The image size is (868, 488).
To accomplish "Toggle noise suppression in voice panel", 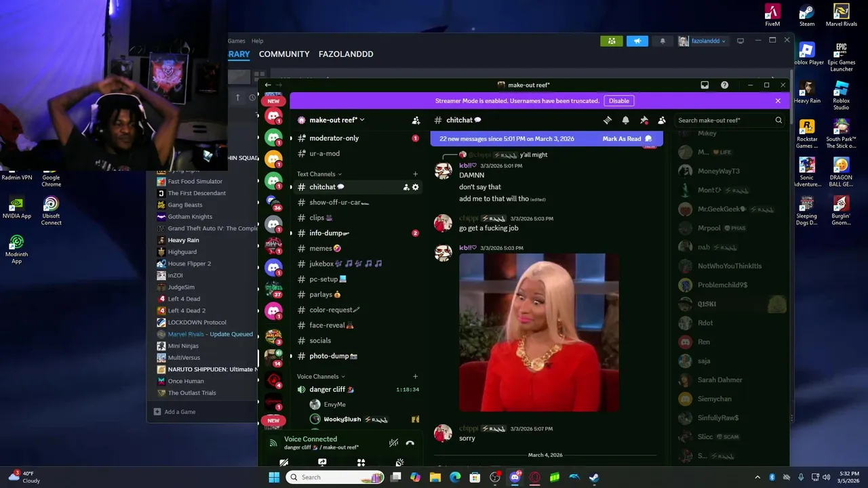I will 393,443.
